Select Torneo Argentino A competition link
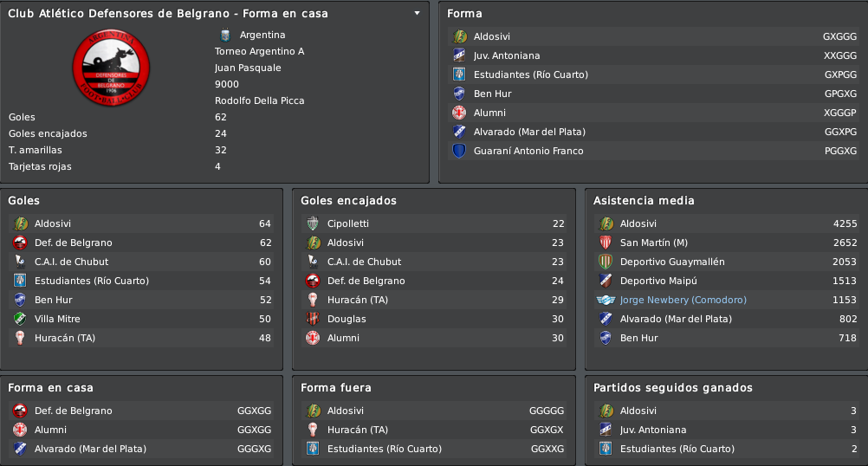 point(260,51)
